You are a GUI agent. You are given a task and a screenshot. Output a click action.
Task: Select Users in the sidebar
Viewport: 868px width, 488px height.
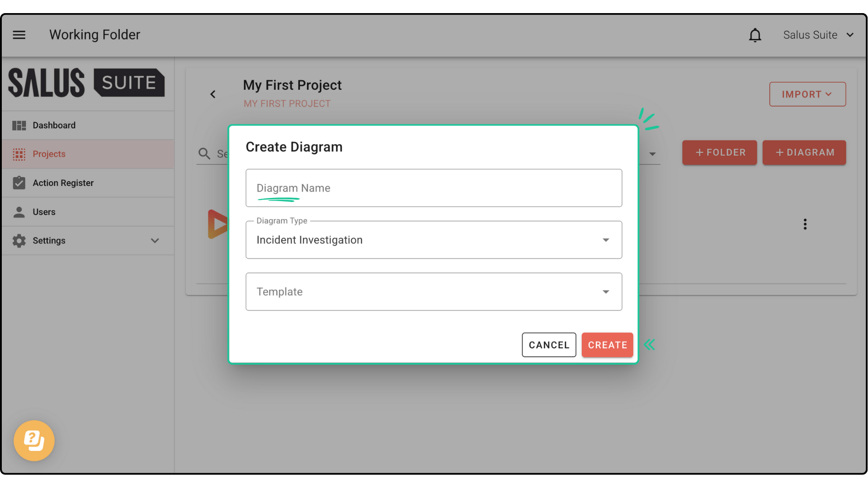tap(44, 212)
